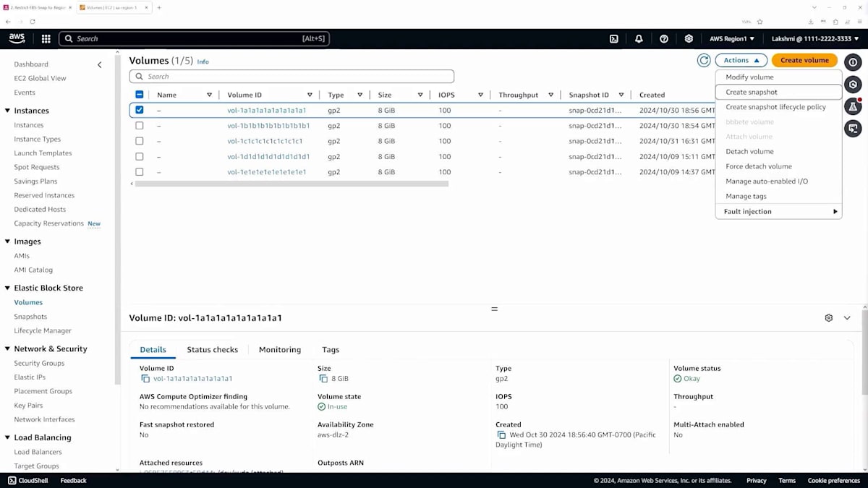This screenshot has height=488, width=868.
Task: Open the Tags tab in details
Action: [331, 350]
